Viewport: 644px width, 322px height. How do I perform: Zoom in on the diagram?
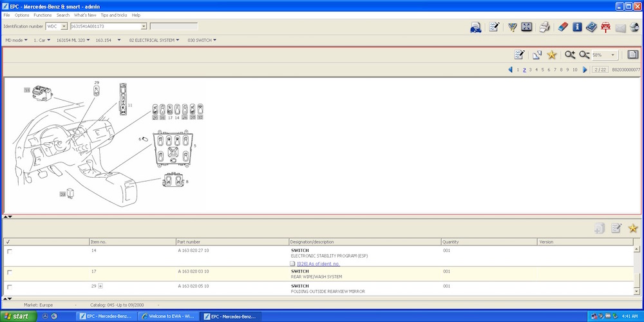(570, 55)
